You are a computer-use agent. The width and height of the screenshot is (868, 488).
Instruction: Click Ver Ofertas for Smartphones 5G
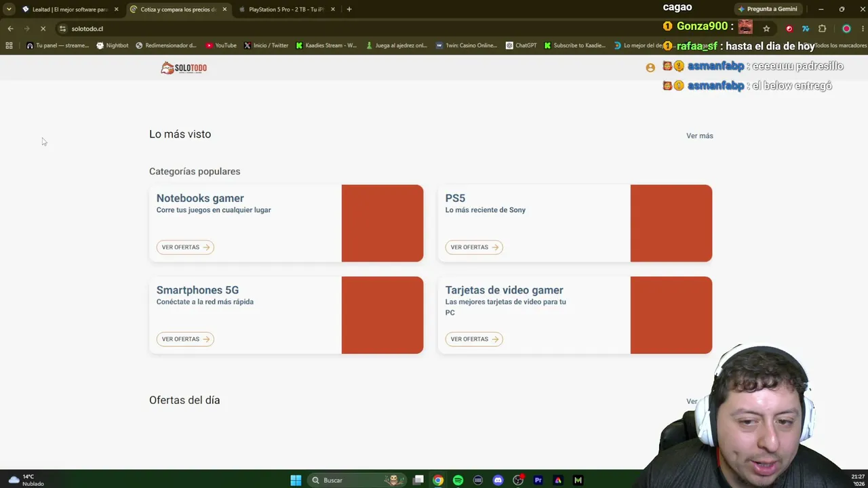[x=185, y=339]
